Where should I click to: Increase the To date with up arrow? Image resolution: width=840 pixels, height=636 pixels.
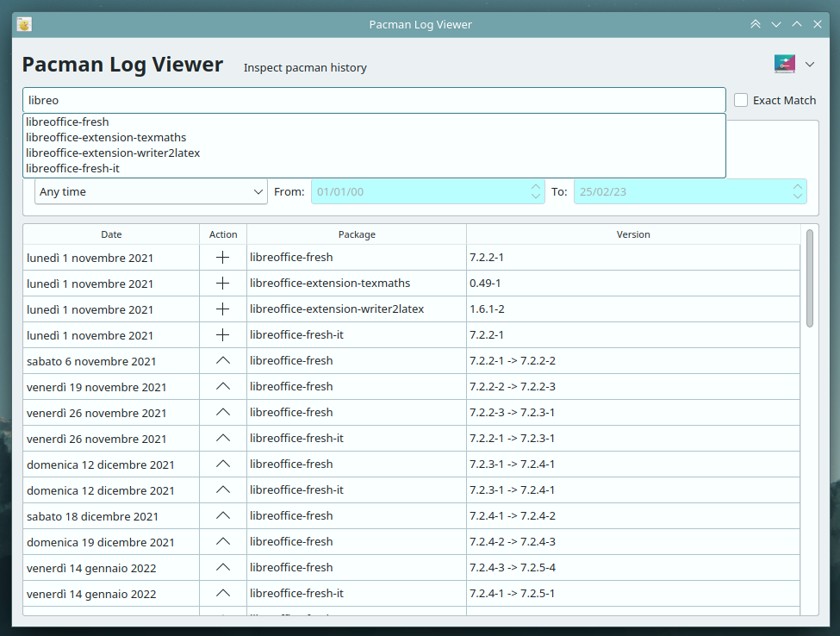point(798,186)
